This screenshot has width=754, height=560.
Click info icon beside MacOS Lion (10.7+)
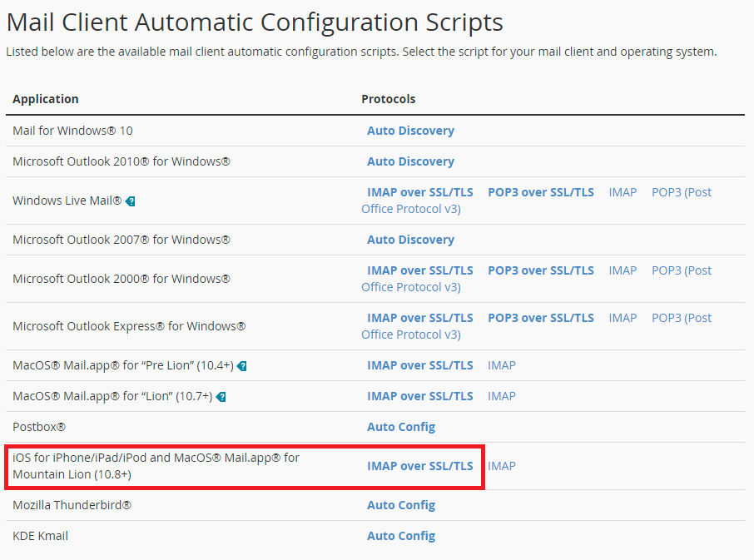[221, 397]
